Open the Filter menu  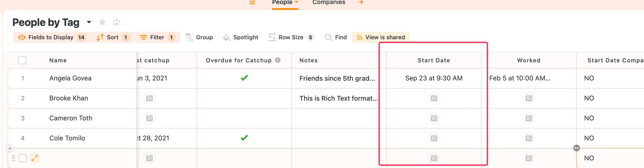[x=157, y=37]
